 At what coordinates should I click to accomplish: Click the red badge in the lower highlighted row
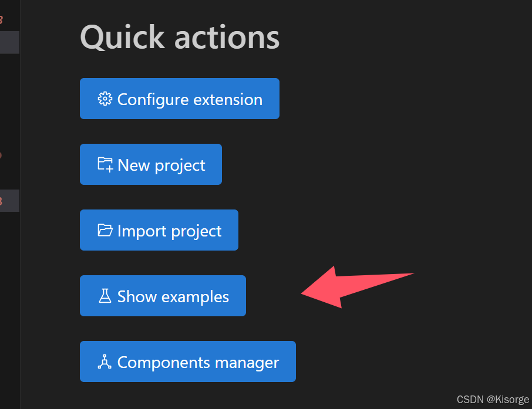point(1,201)
